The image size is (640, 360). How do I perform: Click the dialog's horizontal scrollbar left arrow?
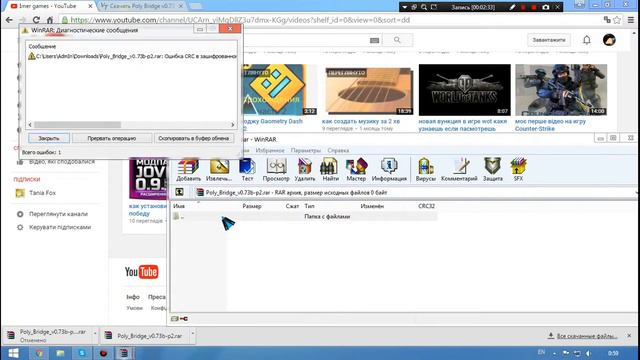click(x=30, y=125)
